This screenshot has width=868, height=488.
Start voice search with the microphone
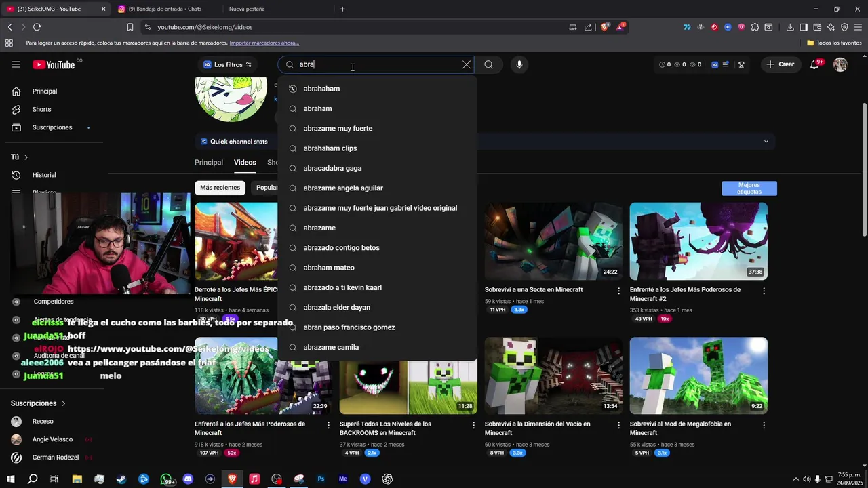click(x=519, y=64)
